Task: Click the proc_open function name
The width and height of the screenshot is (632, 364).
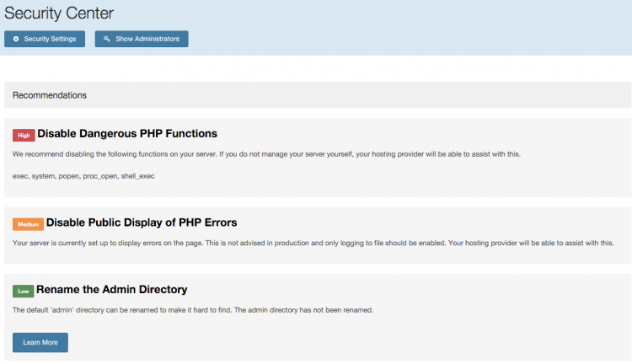Action: 101,176
